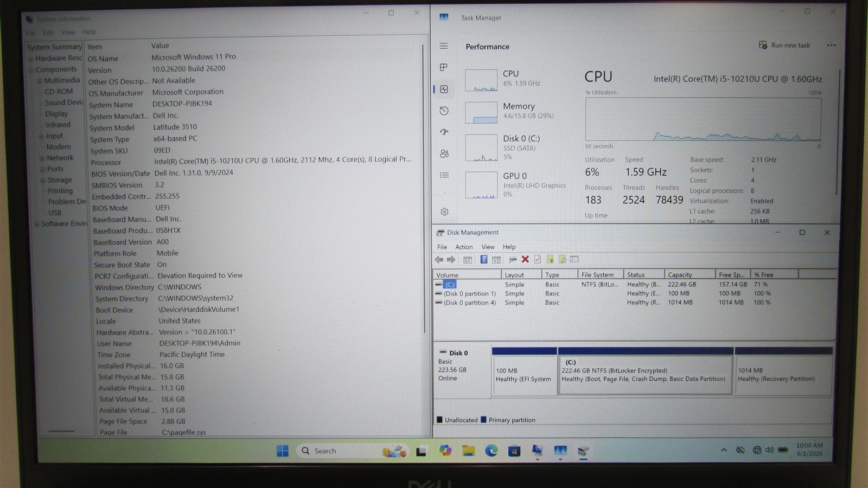Open Windows Start button
The height and width of the screenshot is (488, 868).
[x=283, y=451]
